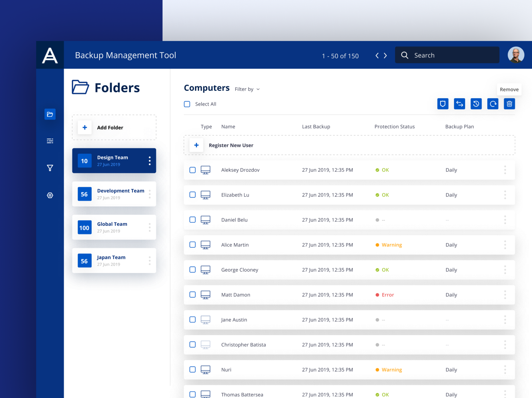The height and width of the screenshot is (398, 532).
Task: Open the Folders view from the left sidebar
Action: pyautogui.click(x=50, y=114)
